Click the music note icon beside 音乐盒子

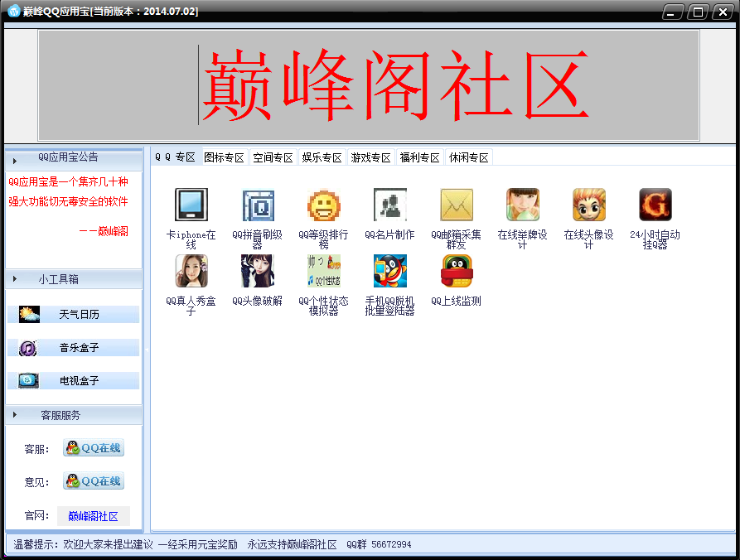[28, 348]
